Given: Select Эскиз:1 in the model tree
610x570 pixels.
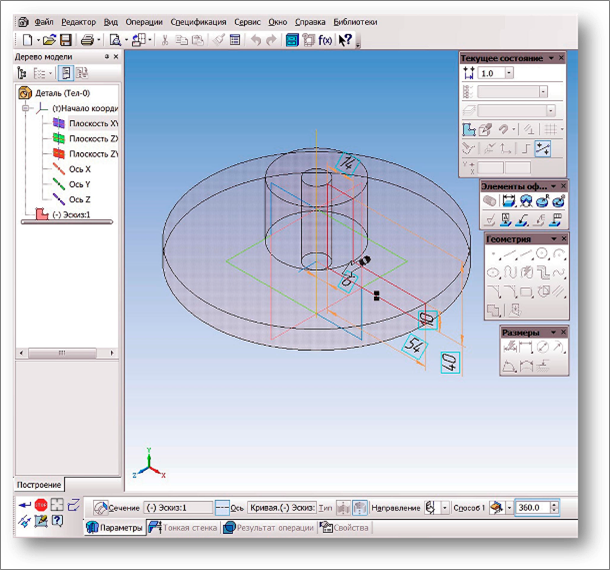Looking at the screenshot, I should tap(68, 214).
